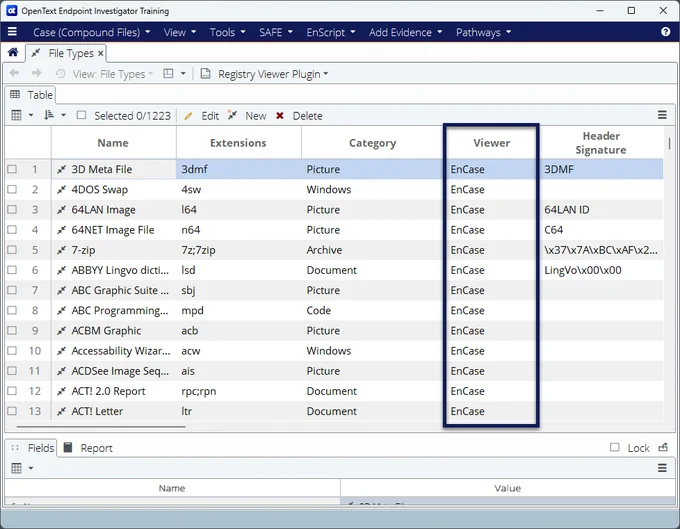Screen dimensions: 680x529
Task: Sort by the Viewer column header
Action: pos(491,143)
